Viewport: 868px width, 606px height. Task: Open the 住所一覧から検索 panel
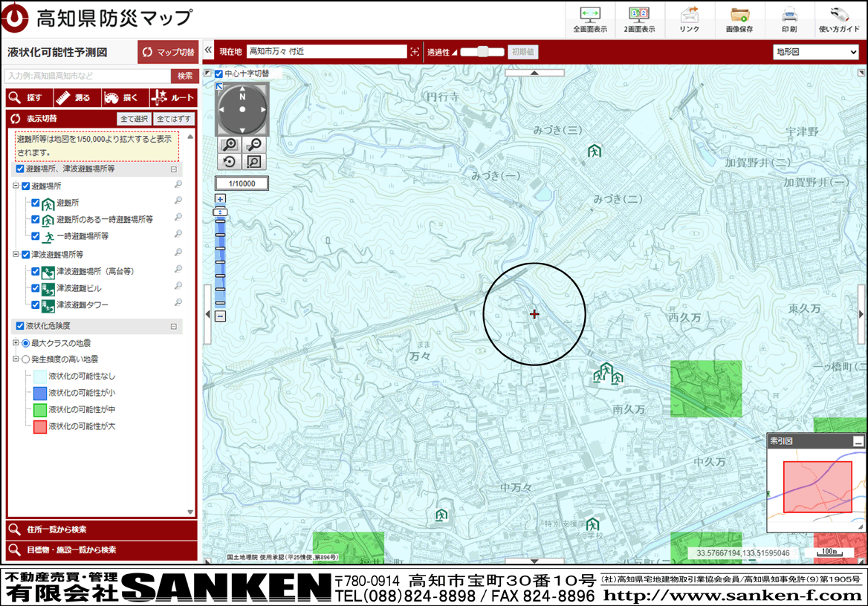point(102,530)
